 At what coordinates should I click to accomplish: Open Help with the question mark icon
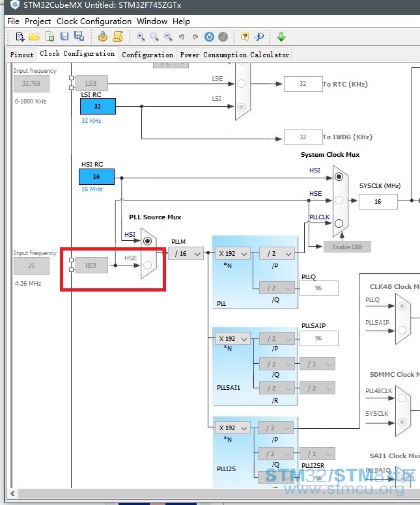245,36
